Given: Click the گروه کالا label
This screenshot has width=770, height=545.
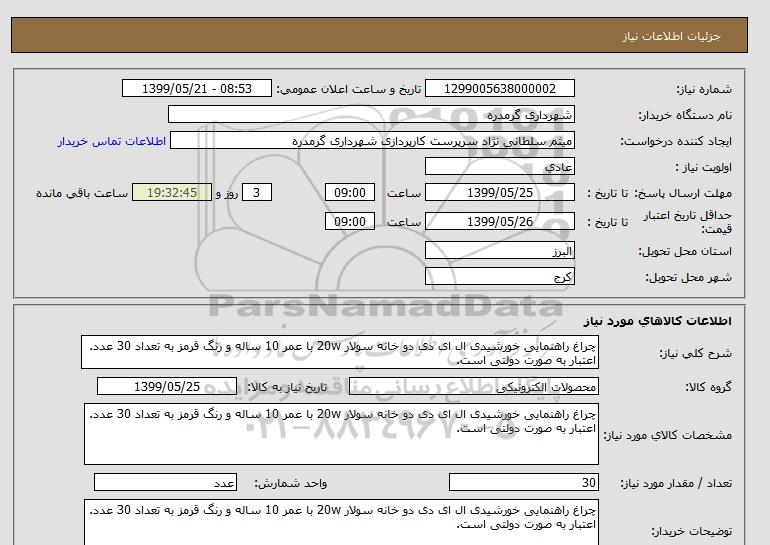Looking at the screenshot, I should (709, 387).
